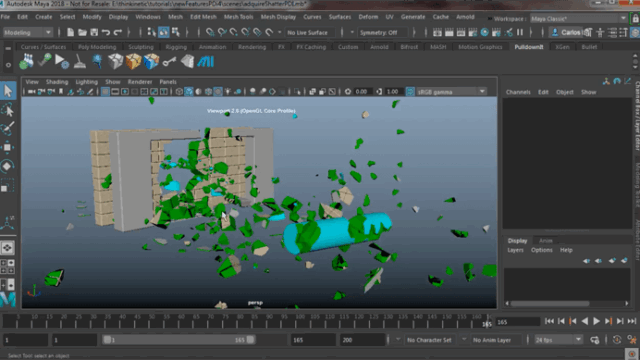This screenshot has height=360, width=640.
Task: Toggle loop playback icon beside fps field
Action: click(595, 340)
